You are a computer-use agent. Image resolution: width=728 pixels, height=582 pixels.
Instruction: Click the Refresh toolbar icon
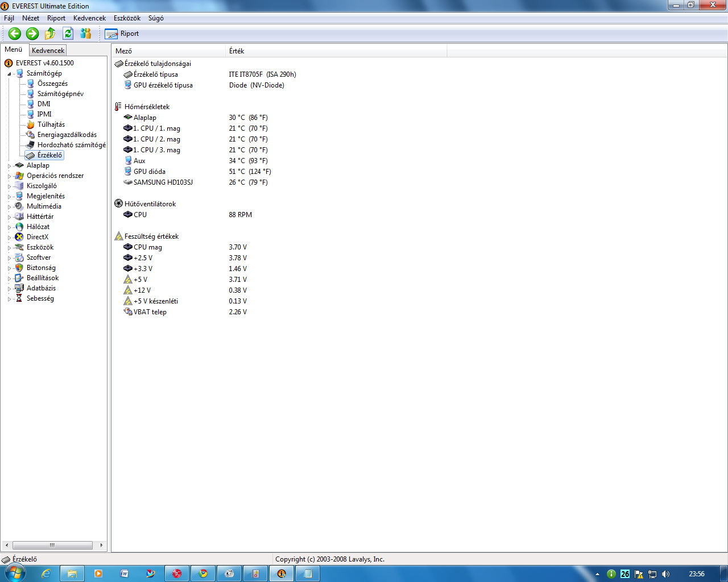point(68,34)
